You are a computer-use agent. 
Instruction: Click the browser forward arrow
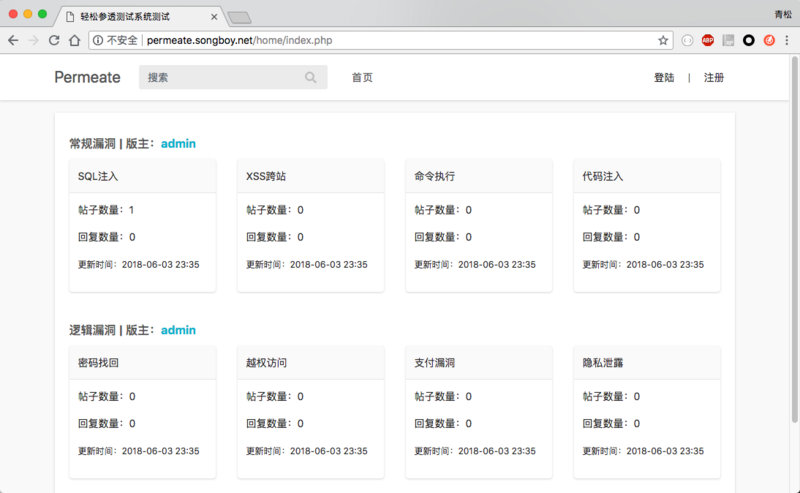34,40
